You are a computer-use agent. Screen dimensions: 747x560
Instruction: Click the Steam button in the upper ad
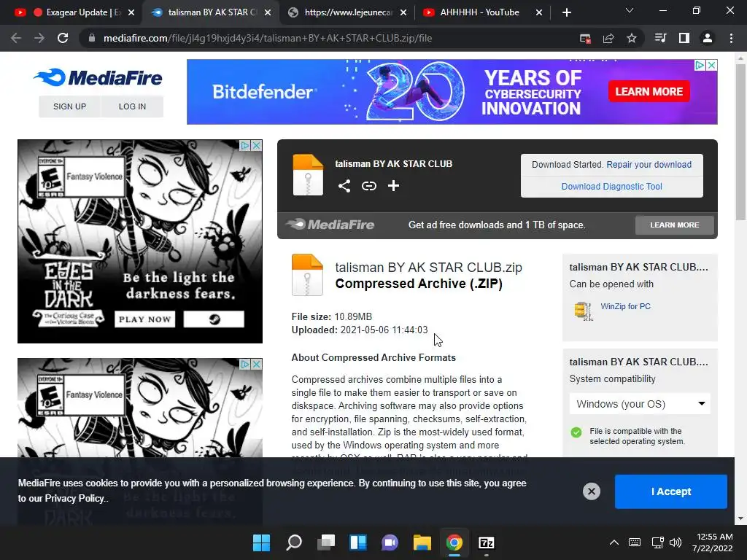pos(214,319)
